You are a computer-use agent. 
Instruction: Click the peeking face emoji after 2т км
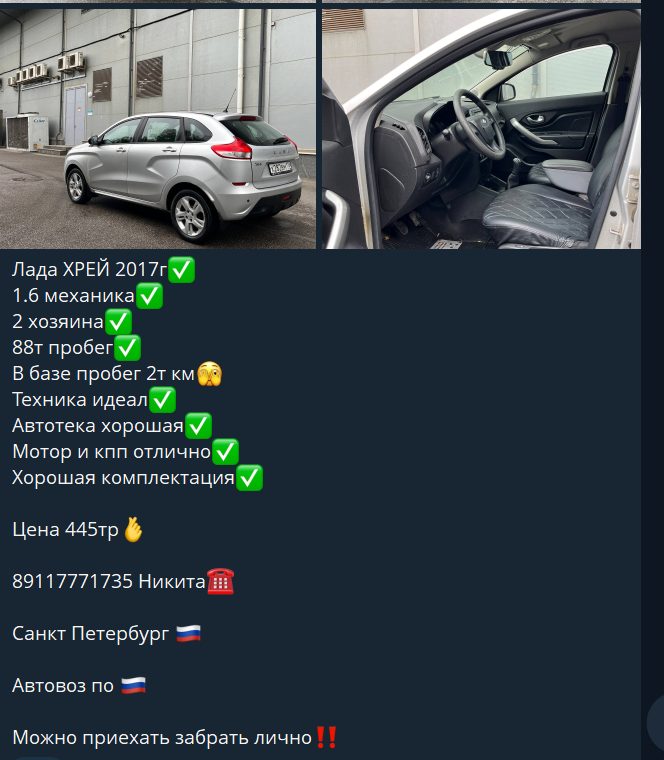(x=209, y=373)
